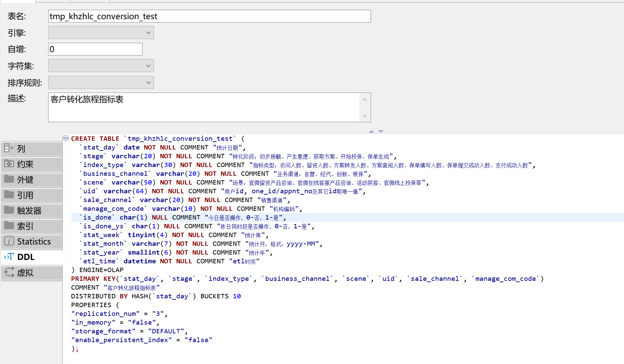Open the 索引 indexes tab
The height and width of the screenshot is (364, 624).
(x=32, y=226)
